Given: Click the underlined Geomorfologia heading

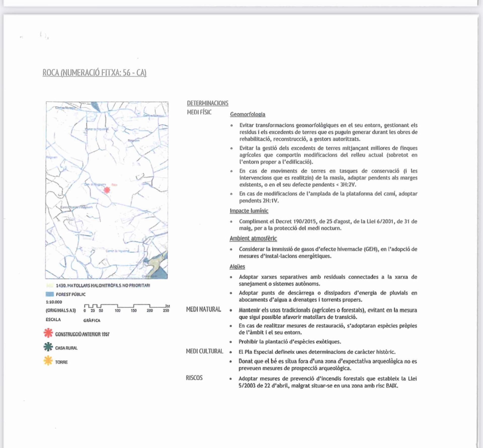Looking at the screenshot, I should coord(248,114).
